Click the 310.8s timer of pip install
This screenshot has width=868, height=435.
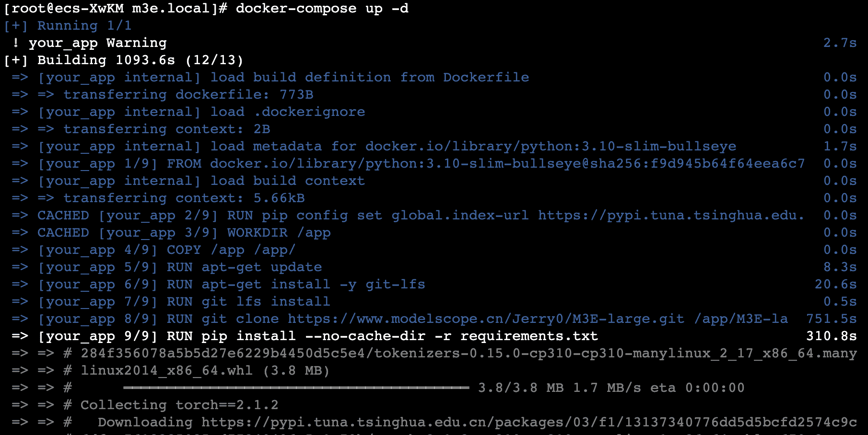point(831,336)
